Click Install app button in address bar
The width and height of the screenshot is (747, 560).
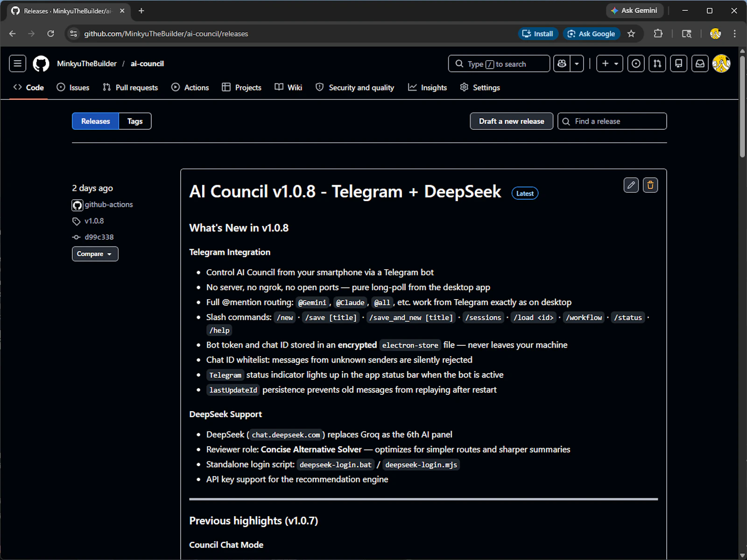[538, 34]
